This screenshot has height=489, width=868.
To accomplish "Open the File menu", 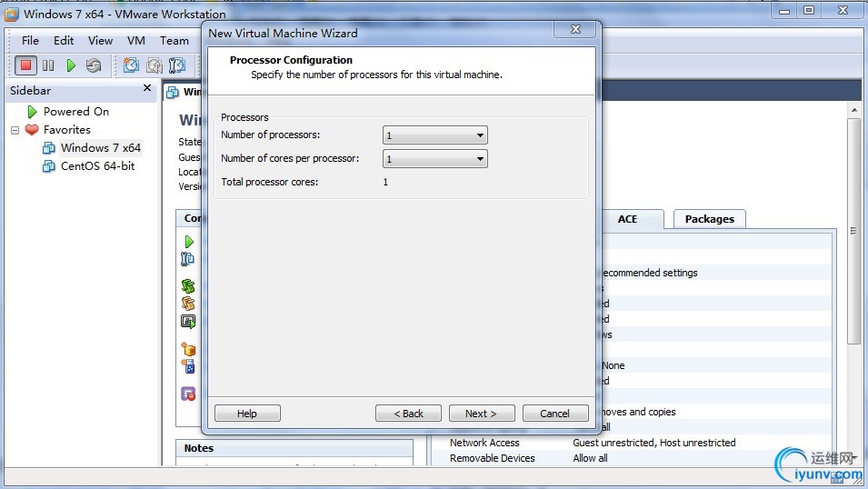I will click(30, 40).
